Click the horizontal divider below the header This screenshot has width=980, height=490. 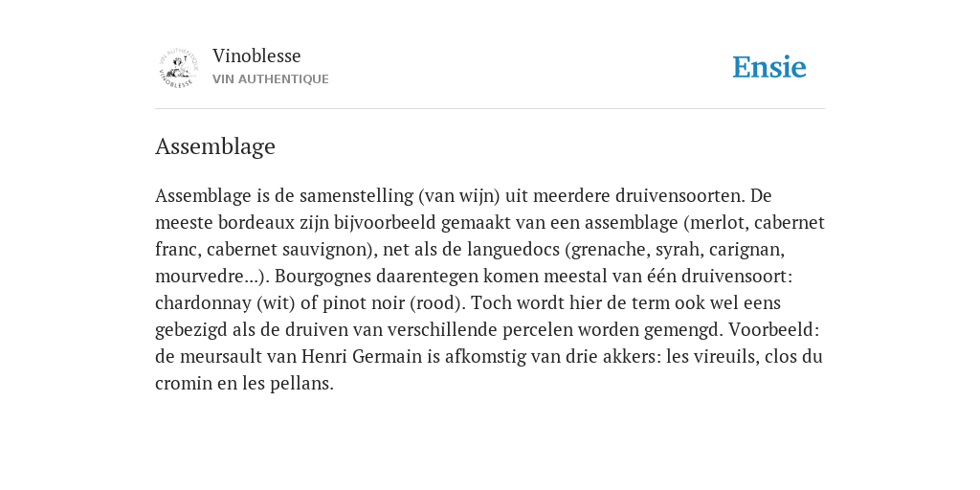490,109
